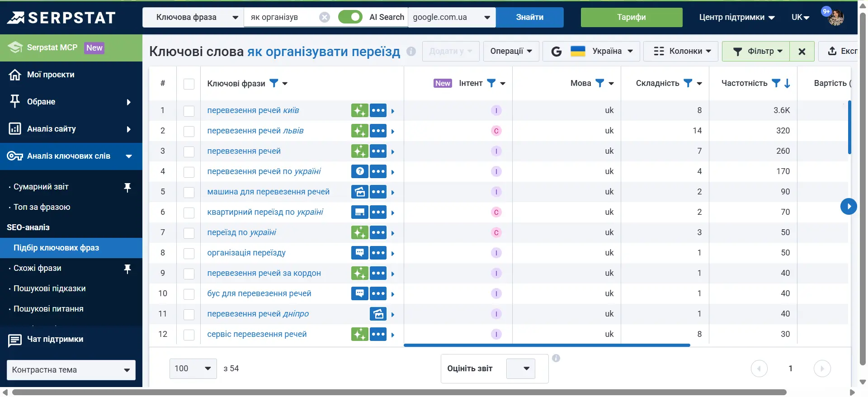Click the question mark icon in row 4
The width and height of the screenshot is (868, 397).
[359, 171]
